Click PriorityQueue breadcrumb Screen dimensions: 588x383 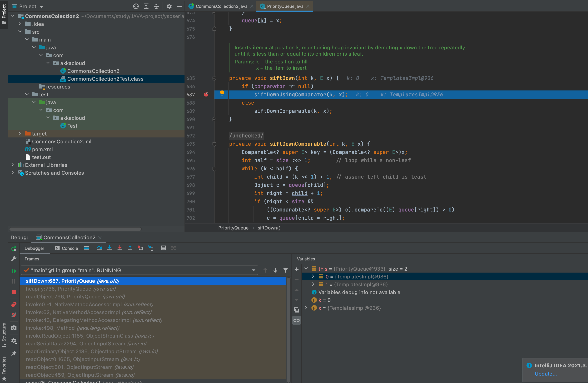[x=233, y=228]
